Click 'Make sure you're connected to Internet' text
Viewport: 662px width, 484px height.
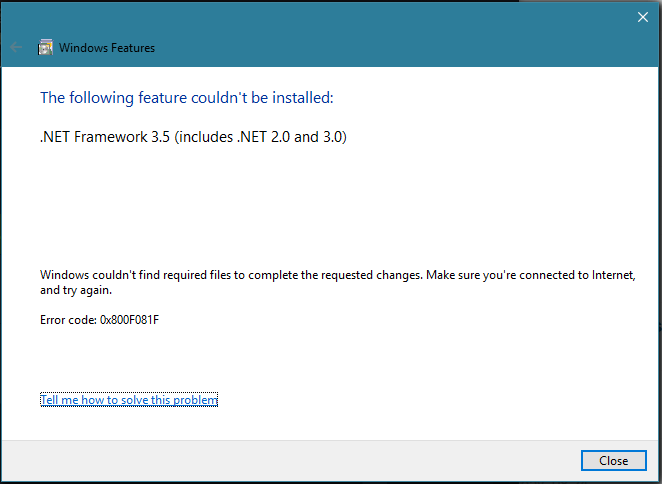point(531,275)
